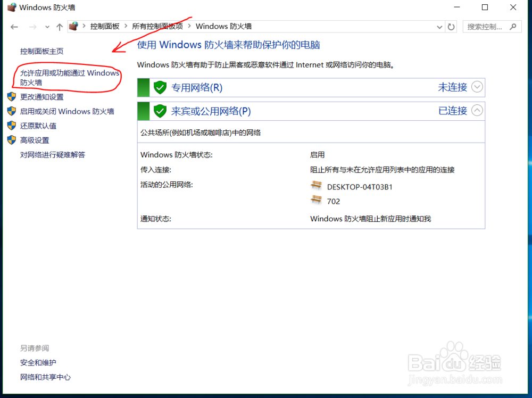This screenshot has width=532, height=398.
Task: Open 安全和维护 link
Action: point(38,363)
